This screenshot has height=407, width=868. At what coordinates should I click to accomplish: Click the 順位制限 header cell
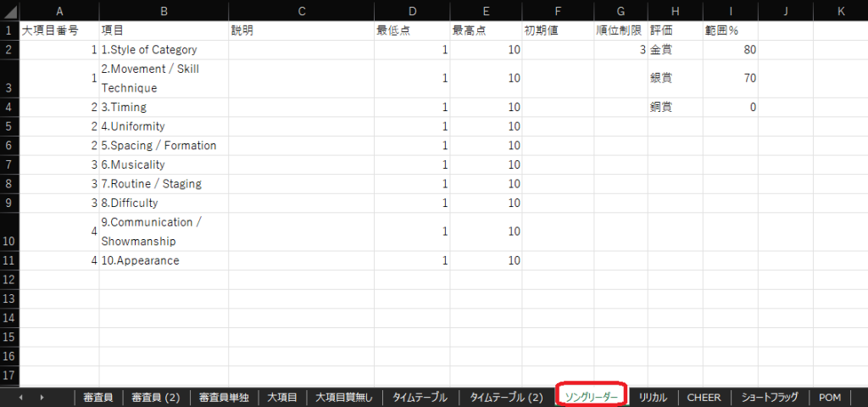tap(620, 30)
